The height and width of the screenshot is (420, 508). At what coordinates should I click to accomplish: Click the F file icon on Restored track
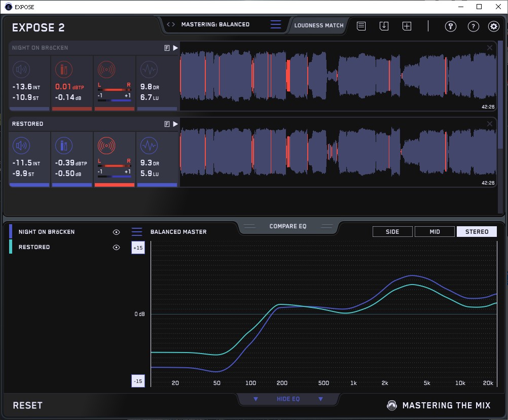[167, 124]
